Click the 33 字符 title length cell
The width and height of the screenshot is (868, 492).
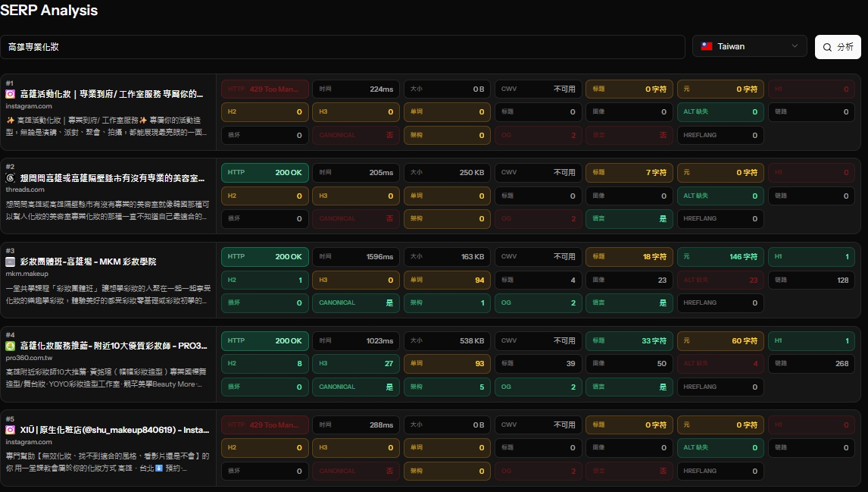click(629, 340)
